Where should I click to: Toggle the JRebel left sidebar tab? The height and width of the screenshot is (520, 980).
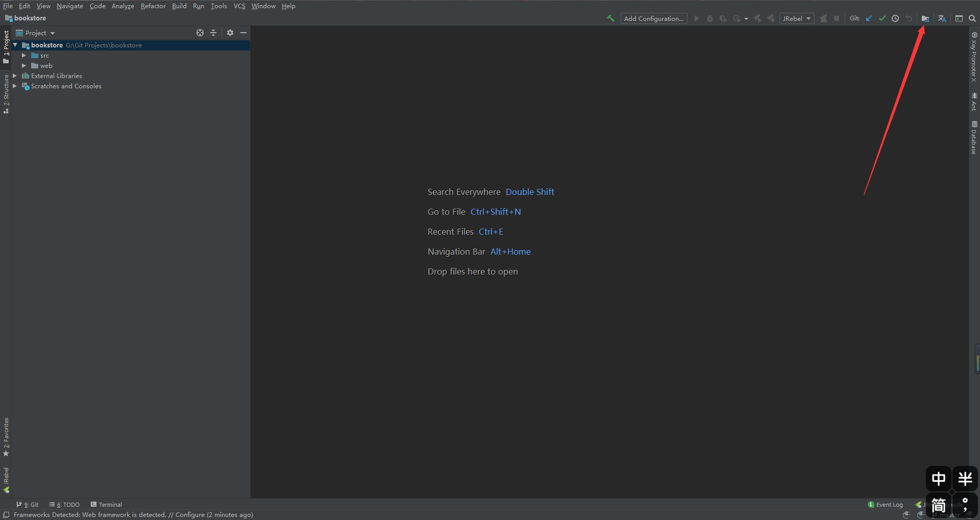[x=6, y=480]
